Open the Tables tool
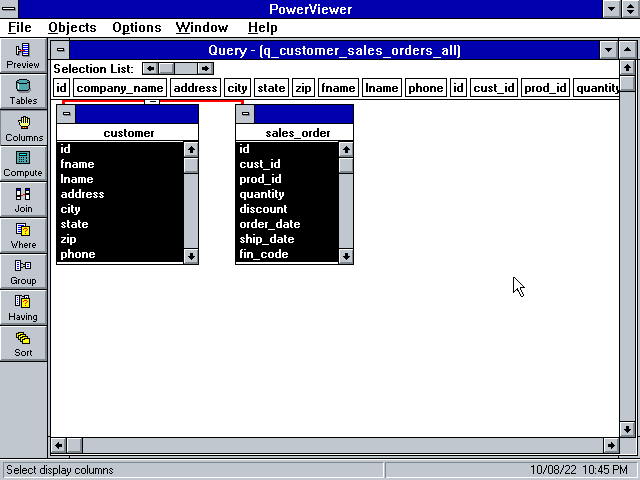Image resolution: width=640 pixels, height=480 pixels. click(x=23, y=92)
